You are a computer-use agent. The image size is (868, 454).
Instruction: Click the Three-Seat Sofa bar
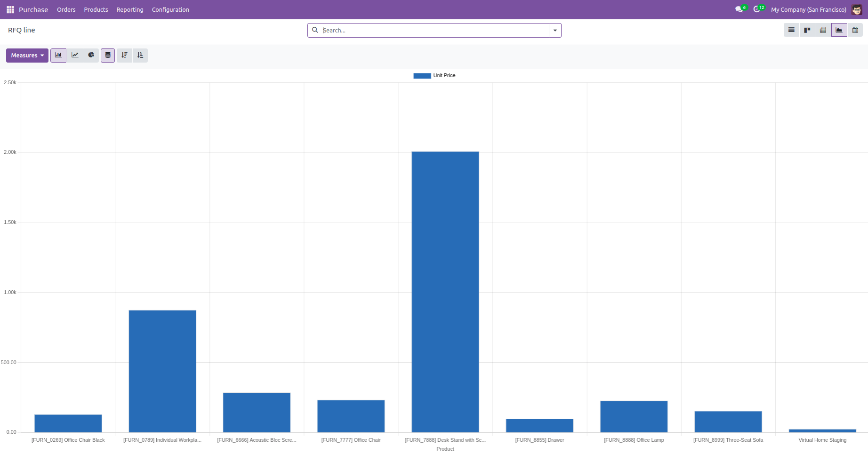click(728, 422)
